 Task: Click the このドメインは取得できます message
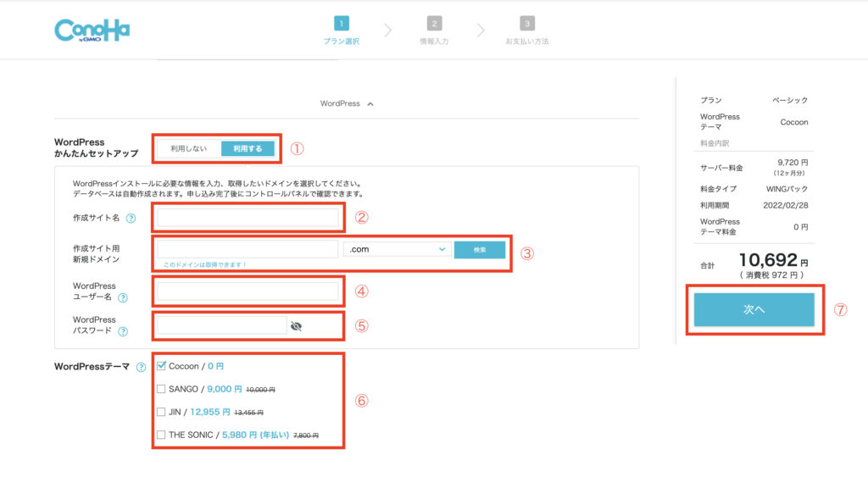pyautogui.click(x=205, y=265)
